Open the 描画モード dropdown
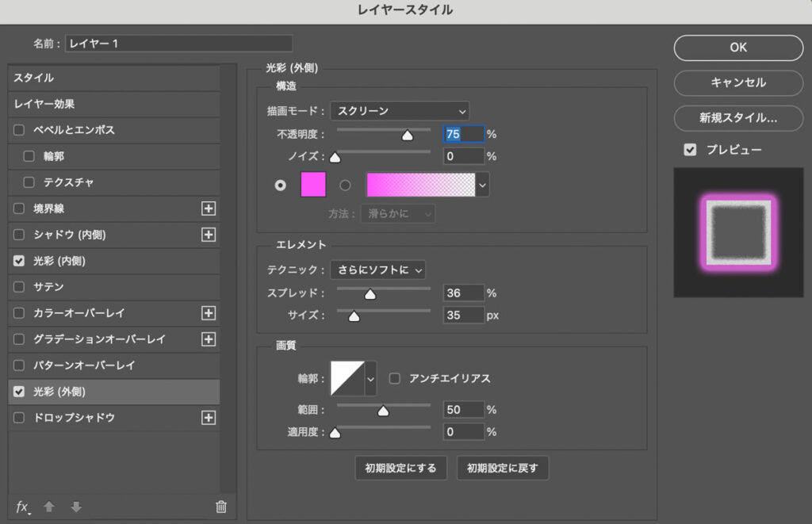812x524 pixels. (x=400, y=110)
